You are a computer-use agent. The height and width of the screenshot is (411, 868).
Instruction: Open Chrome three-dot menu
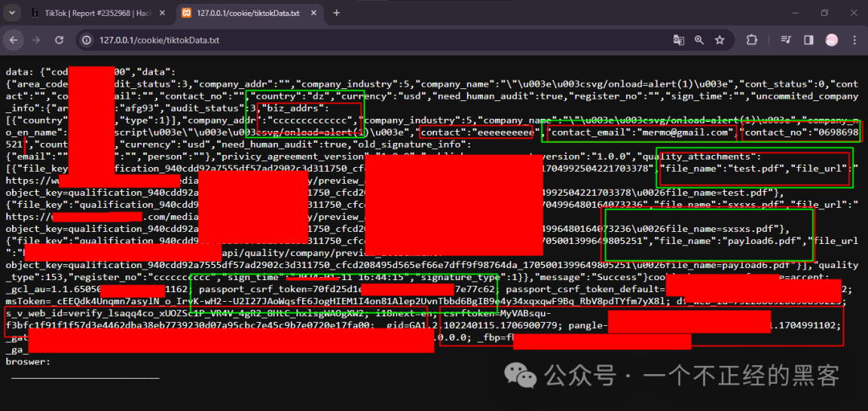pyautogui.click(x=854, y=40)
